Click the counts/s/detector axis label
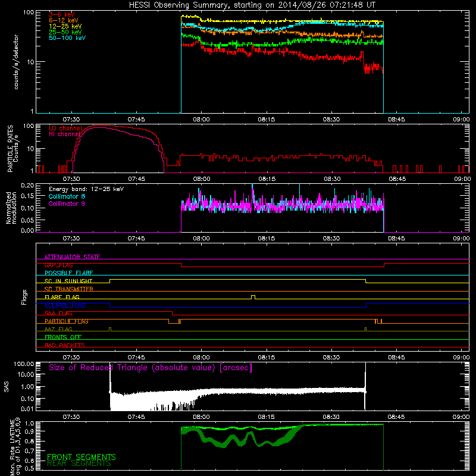Viewport: 476px width, 476px height. [16, 62]
